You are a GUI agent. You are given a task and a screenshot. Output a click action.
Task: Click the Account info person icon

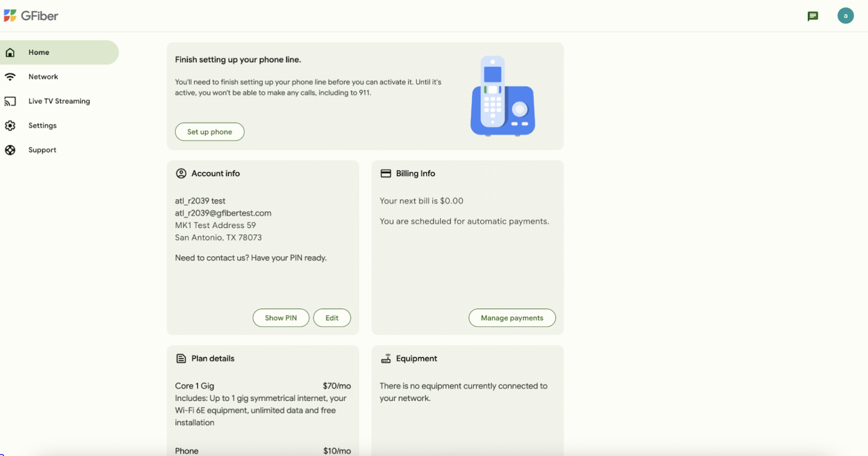181,173
